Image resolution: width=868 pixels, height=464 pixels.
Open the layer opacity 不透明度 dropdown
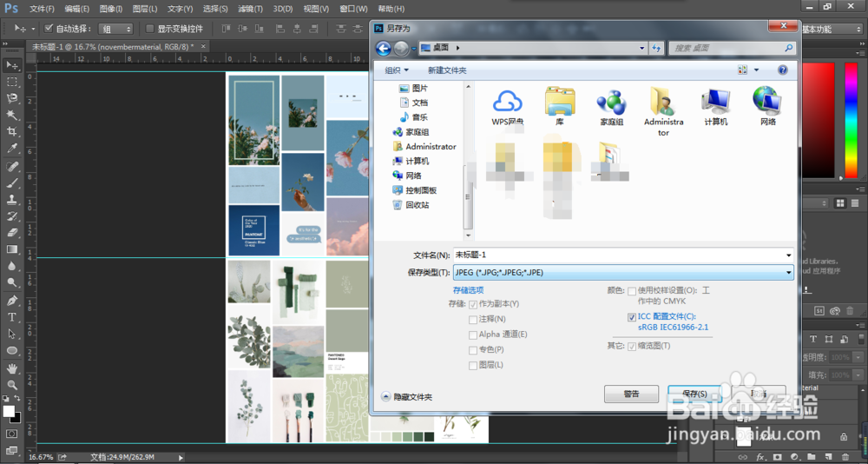(x=858, y=358)
